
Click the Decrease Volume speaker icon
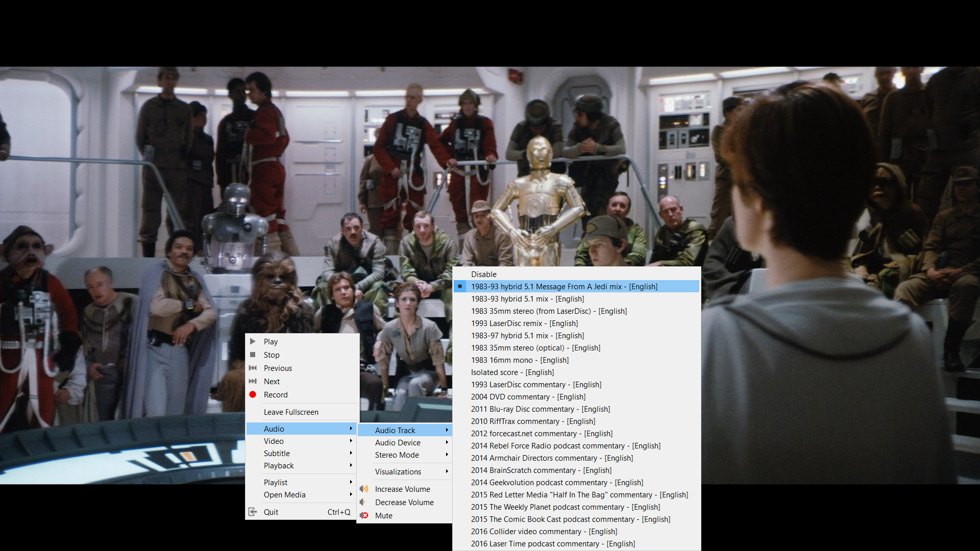coord(363,502)
